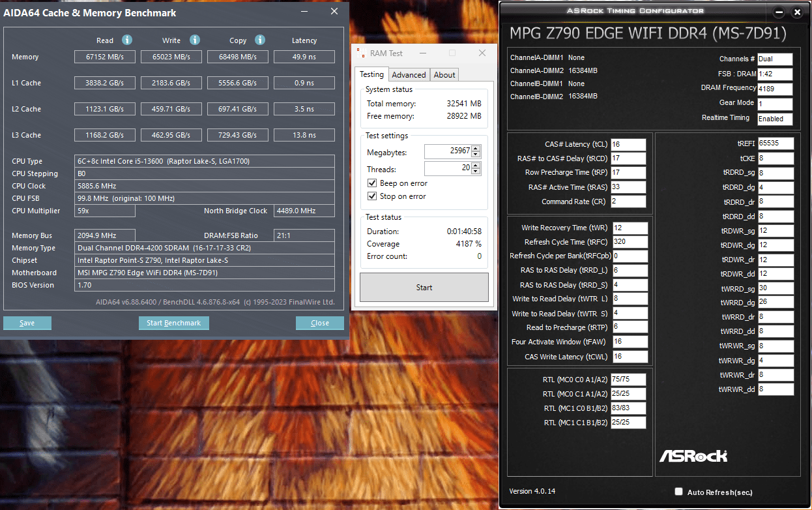Increase the Megabytes value with up arrow
Screen dimensions: 812x510
click(476, 149)
